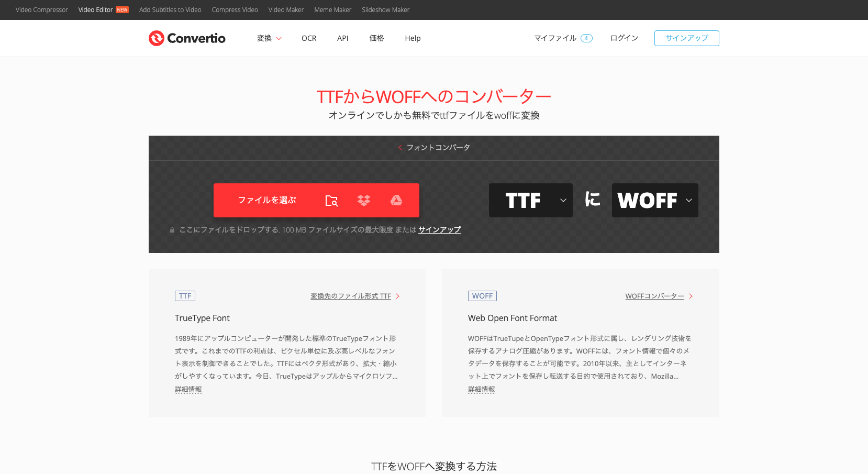Click the Convertio logo icon
The image size is (868, 474).
(157, 38)
